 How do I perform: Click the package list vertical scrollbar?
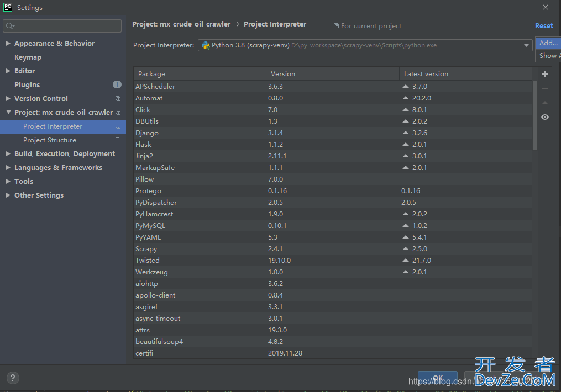(535, 116)
